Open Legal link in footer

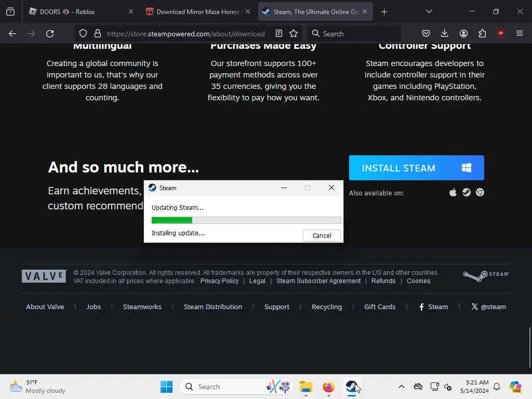click(257, 281)
